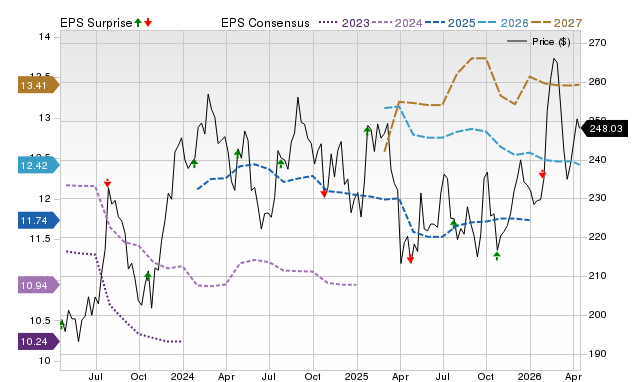Screen dimensions: 640x382
Task: Click the 2024 x-axis label
Action: (182, 376)
